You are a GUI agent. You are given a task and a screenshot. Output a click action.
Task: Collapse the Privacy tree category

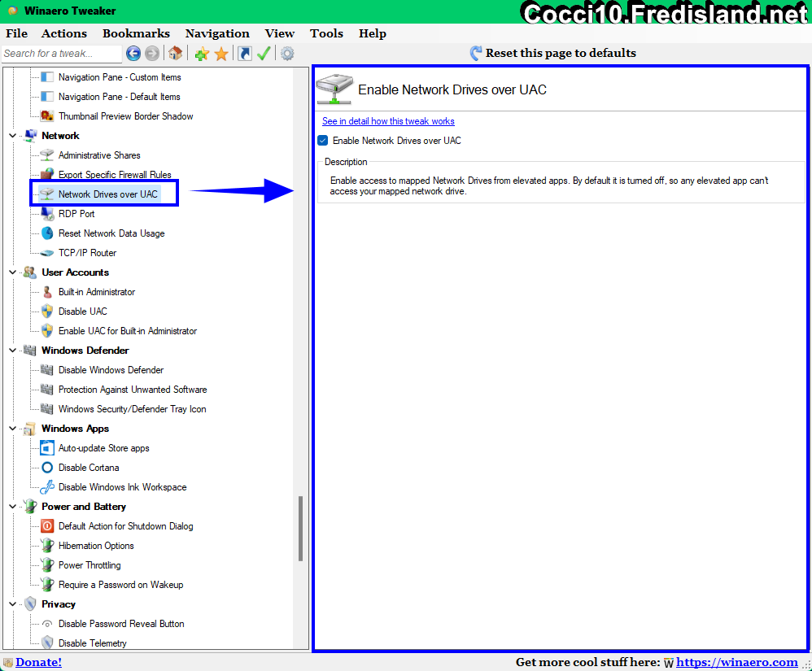pyautogui.click(x=13, y=604)
